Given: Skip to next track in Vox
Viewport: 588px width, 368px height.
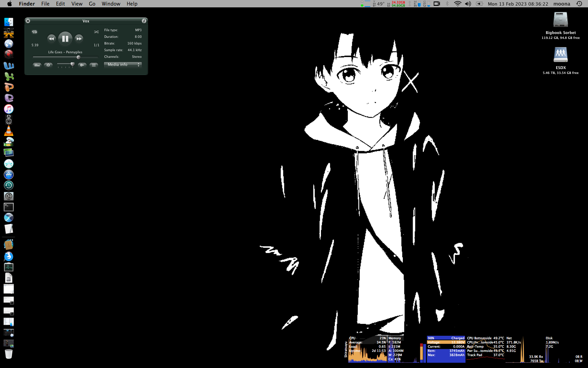Looking at the screenshot, I should [x=79, y=39].
